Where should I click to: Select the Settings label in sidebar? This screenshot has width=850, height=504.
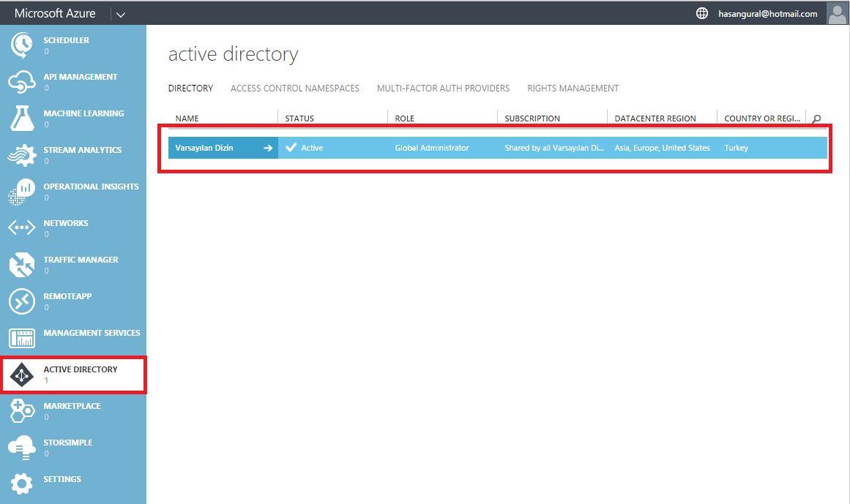tap(62, 479)
